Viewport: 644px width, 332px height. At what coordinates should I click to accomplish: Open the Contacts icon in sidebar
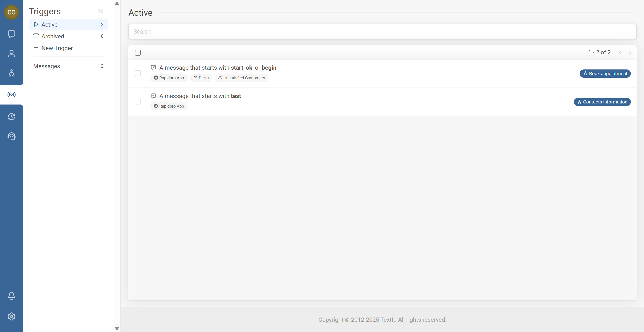point(11,53)
